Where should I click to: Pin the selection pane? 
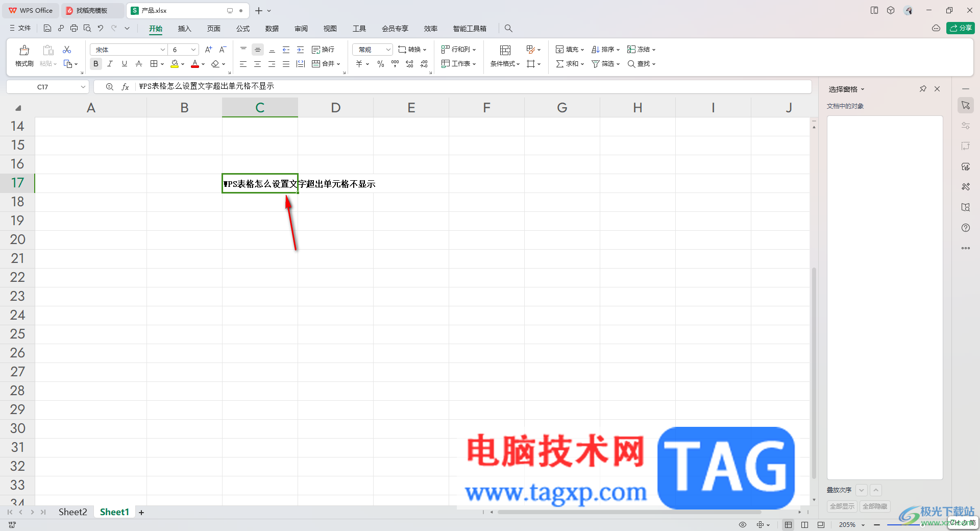click(x=923, y=89)
